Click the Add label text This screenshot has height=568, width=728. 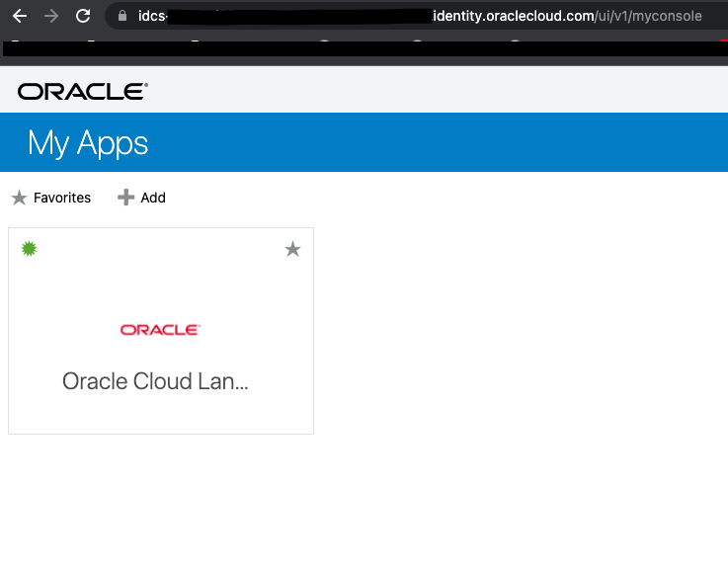point(153,198)
